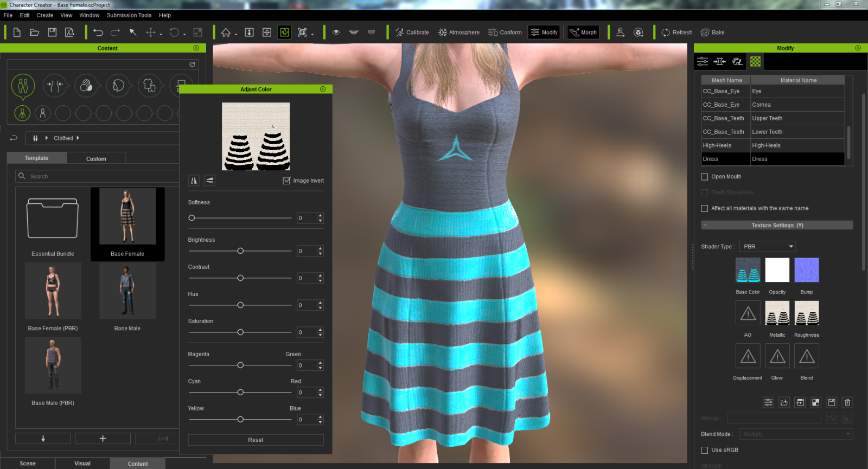Select the Skin material category icon

coord(86,86)
